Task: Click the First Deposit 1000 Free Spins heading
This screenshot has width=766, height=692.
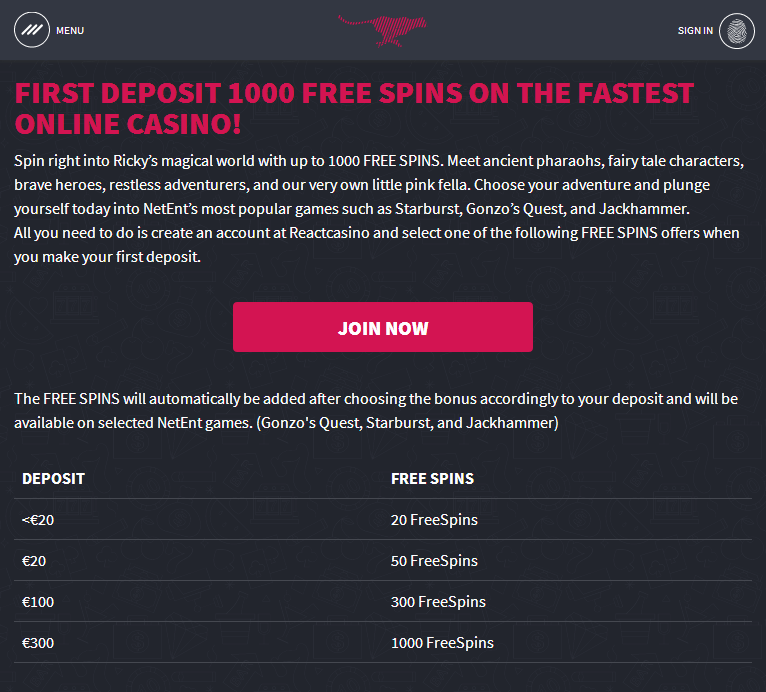Action: pos(354,109)
